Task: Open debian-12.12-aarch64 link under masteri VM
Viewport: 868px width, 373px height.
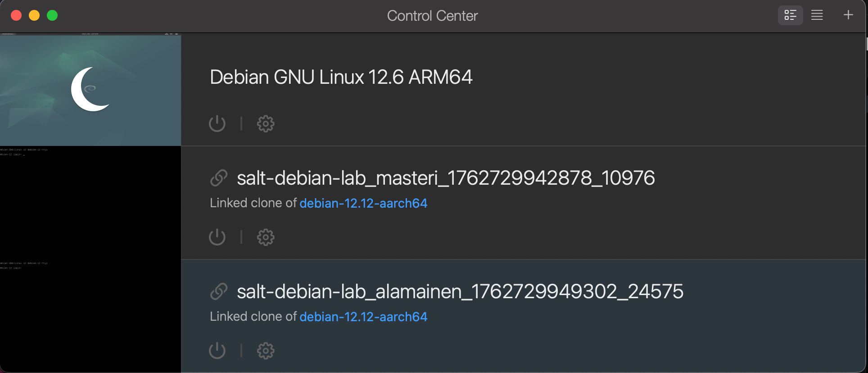Action: point(363,203)
